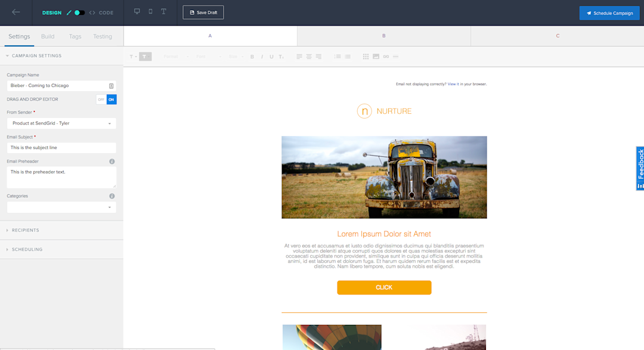Switch to the Settings tab
Image resolution: width=644 pixels, height=350 pixels.
pyautogui.click(x=19, y=36)
